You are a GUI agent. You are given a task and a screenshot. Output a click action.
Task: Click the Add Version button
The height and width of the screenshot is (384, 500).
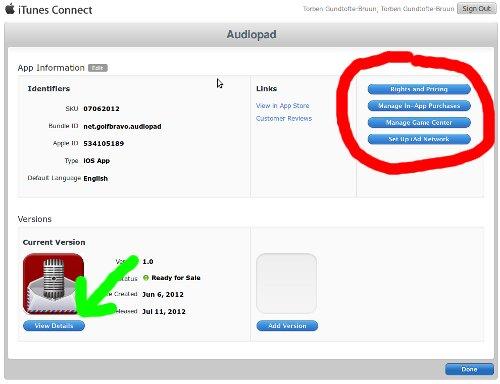pyautogui.click(x=287, y=326)
